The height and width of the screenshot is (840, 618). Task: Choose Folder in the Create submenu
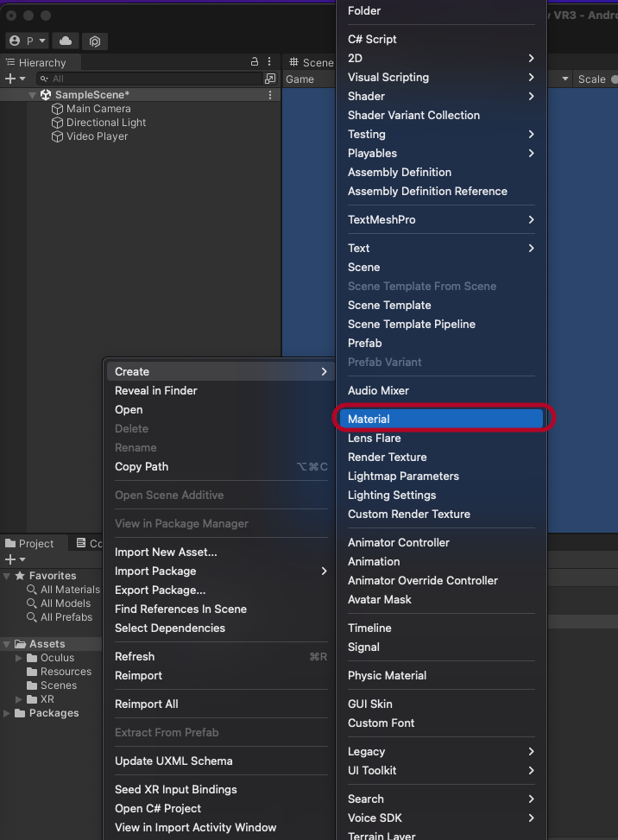click(x=441, y=10)
